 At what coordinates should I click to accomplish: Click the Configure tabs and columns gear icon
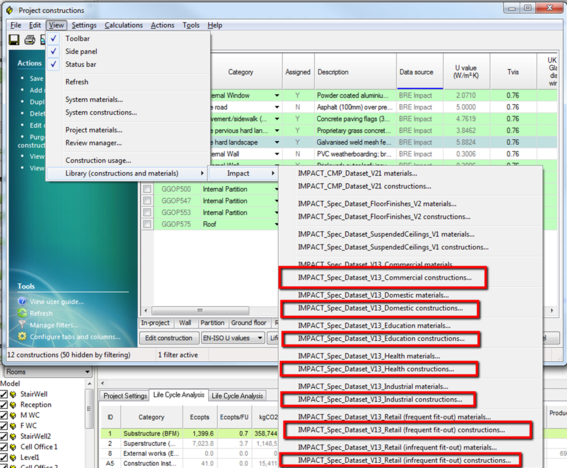[22, 336]
